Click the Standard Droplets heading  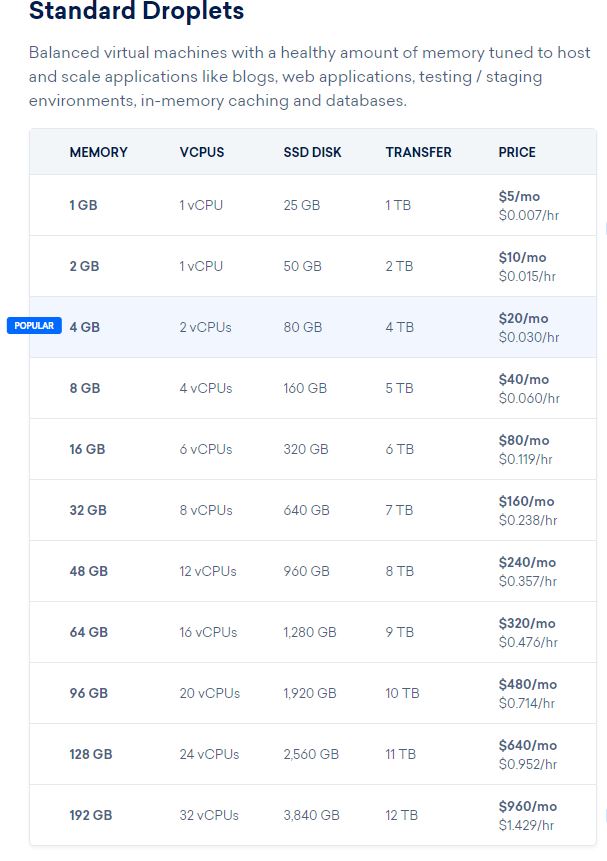(137, 13)
